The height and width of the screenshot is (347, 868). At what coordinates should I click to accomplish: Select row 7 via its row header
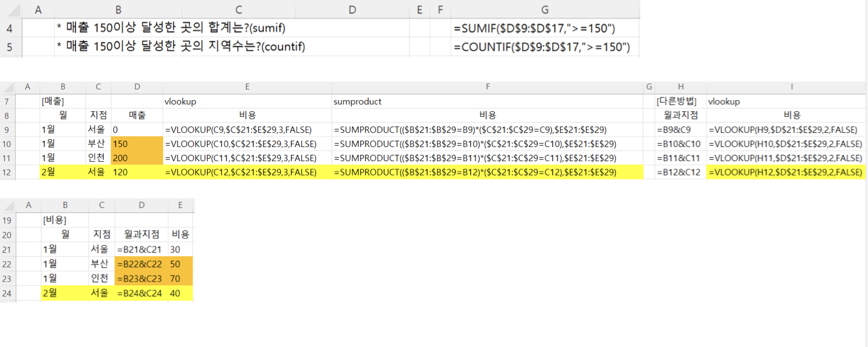click(7, 101)
